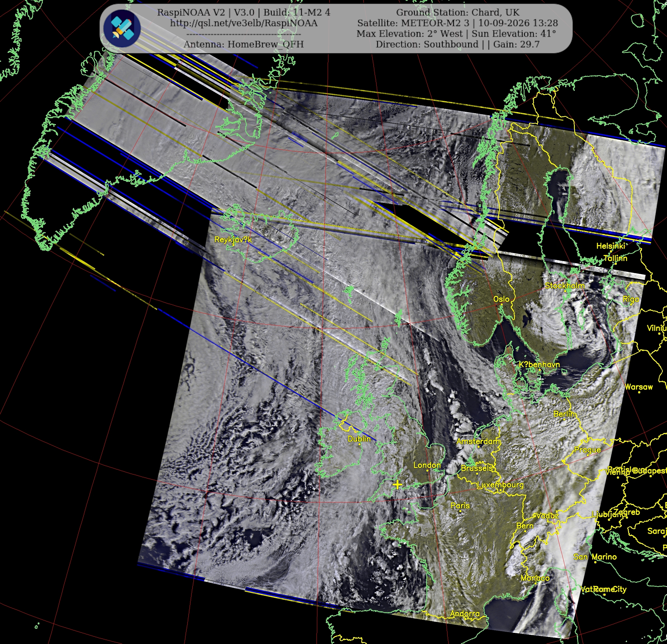The height and width of the screenshot is (644, 667).
Task: Click the RaspiNOAA satellite logo icon
Action: (x=122, y=29)
